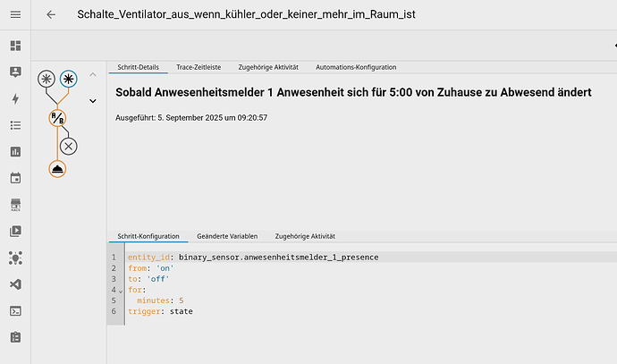Select the final action node in trace graph
This screenshot has height=364, width=617.
tap(57, 169)
